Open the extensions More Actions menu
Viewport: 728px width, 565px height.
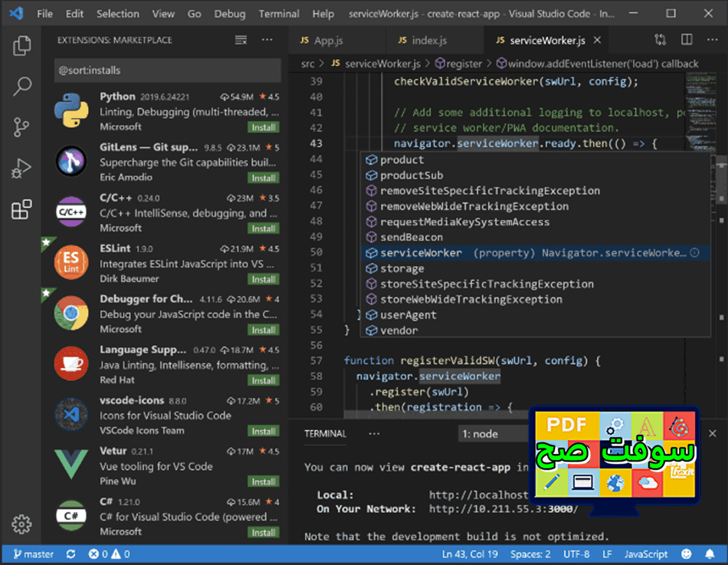pyautogui.click(x=266, y=39)
